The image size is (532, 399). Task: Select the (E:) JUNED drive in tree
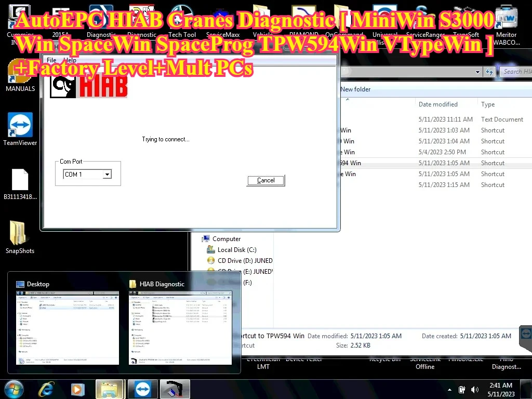257,271
